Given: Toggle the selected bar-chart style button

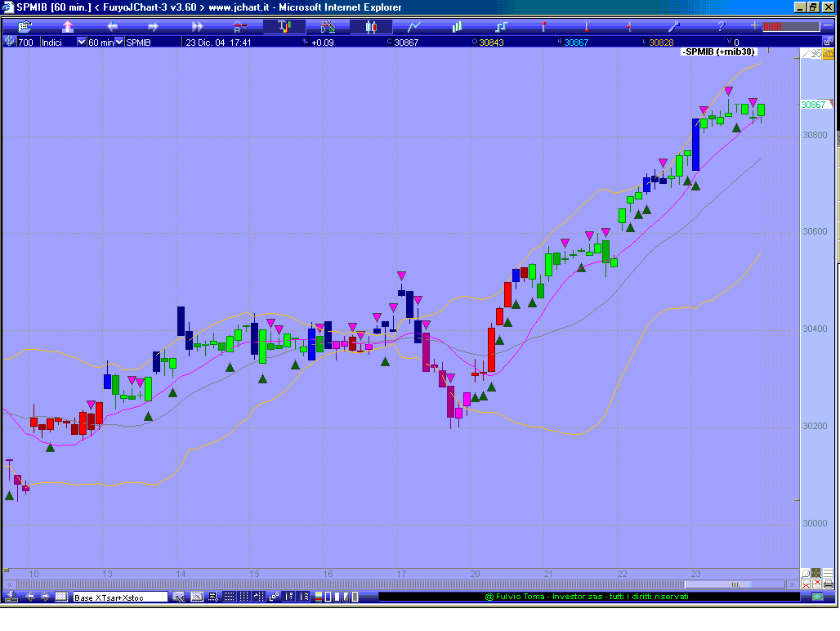Looking at the screenshot, I should coord(284,27).
